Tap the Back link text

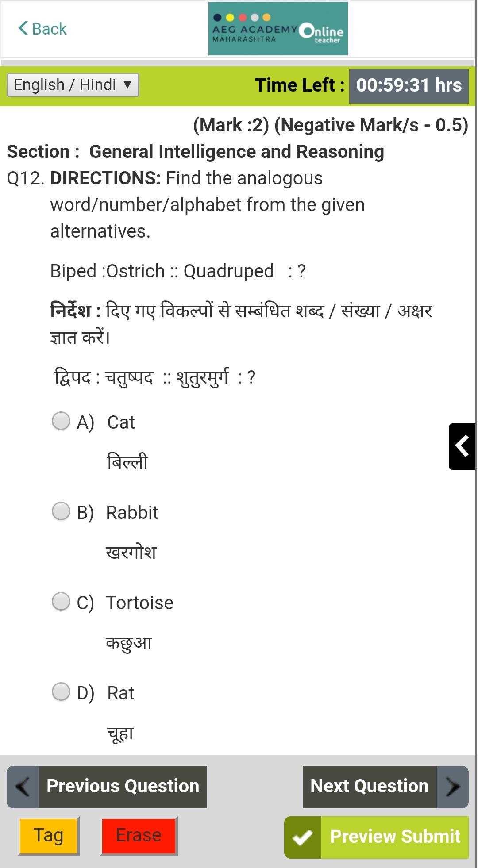49,29
